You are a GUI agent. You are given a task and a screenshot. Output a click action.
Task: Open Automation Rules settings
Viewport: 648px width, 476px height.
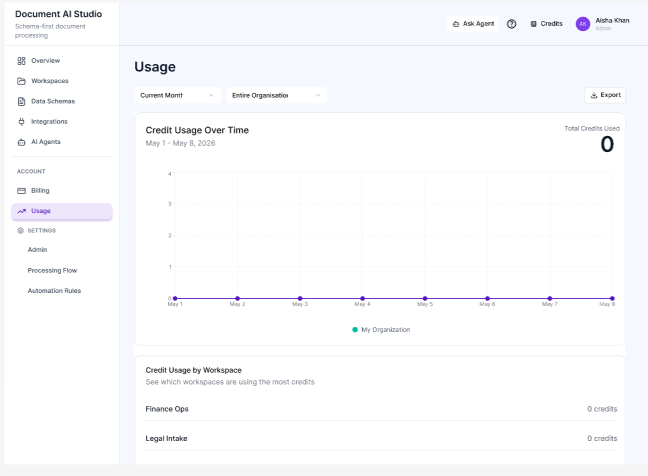coord(54,291)
